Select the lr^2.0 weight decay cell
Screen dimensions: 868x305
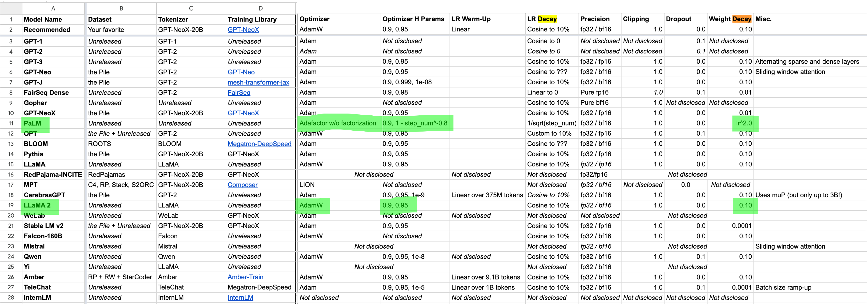(x=730, y=123)
